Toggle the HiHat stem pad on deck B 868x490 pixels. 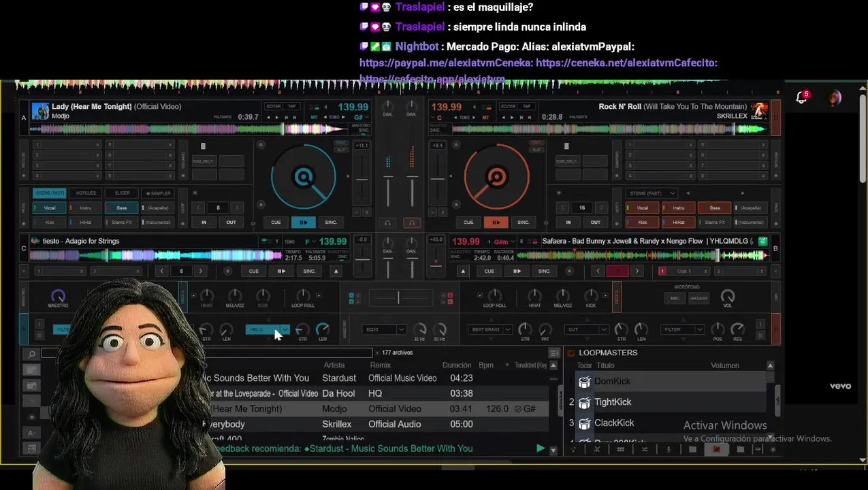[679, 223]
